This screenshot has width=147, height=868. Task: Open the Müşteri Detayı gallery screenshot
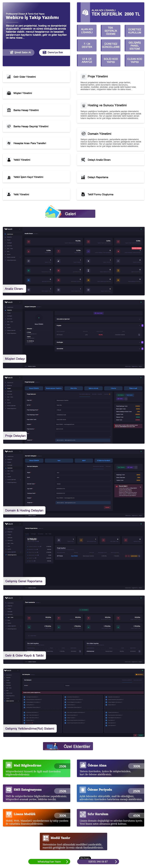click(74, 334)
